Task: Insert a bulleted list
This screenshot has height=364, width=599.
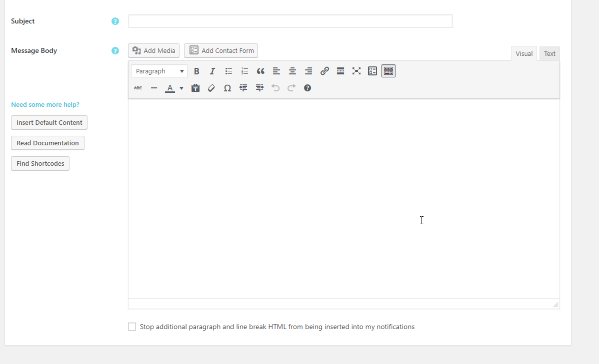Action: coord(228,71)
